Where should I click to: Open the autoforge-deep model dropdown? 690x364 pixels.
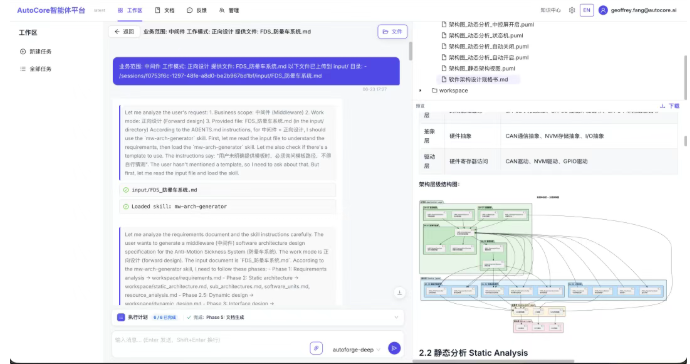[356, 349]
